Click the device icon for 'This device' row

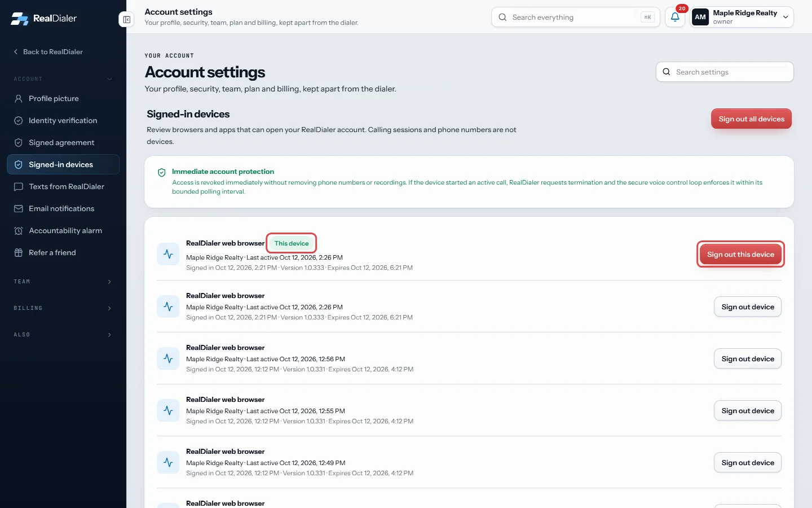(168, 255)
